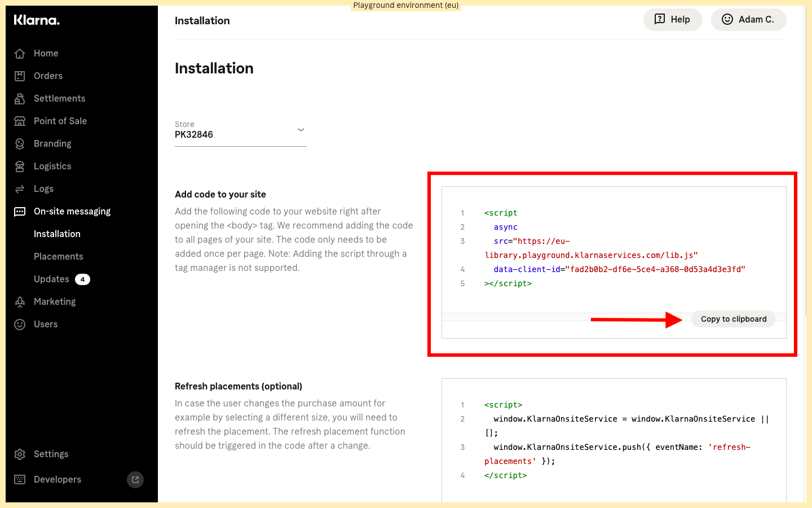Click the page vertical scrollbar
812x508 pixels.
806,161
